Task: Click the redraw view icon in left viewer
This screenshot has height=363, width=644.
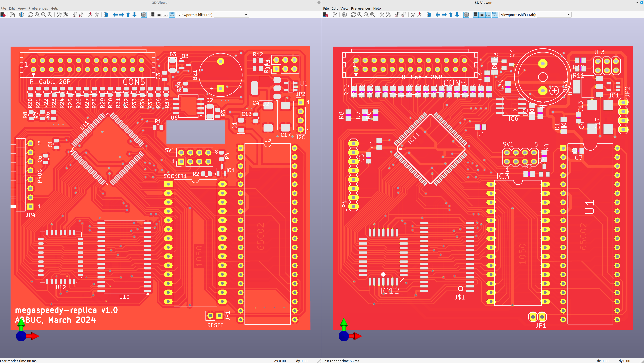Action: click(x=30, y=15)
